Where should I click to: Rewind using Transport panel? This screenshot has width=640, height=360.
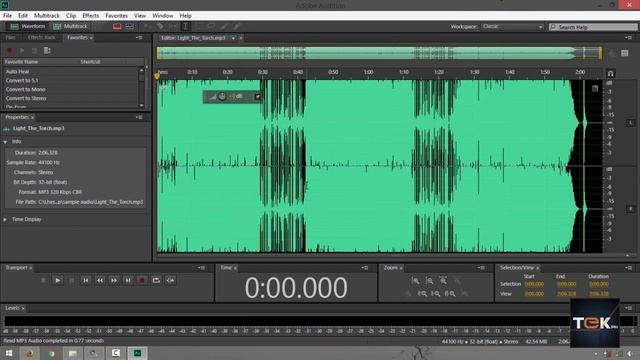(100, 280)
